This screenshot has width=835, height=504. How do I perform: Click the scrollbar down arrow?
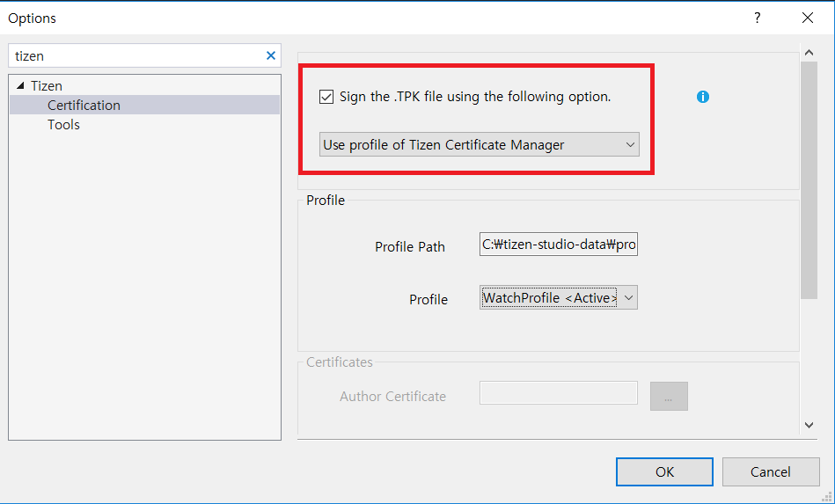(809, 425)
